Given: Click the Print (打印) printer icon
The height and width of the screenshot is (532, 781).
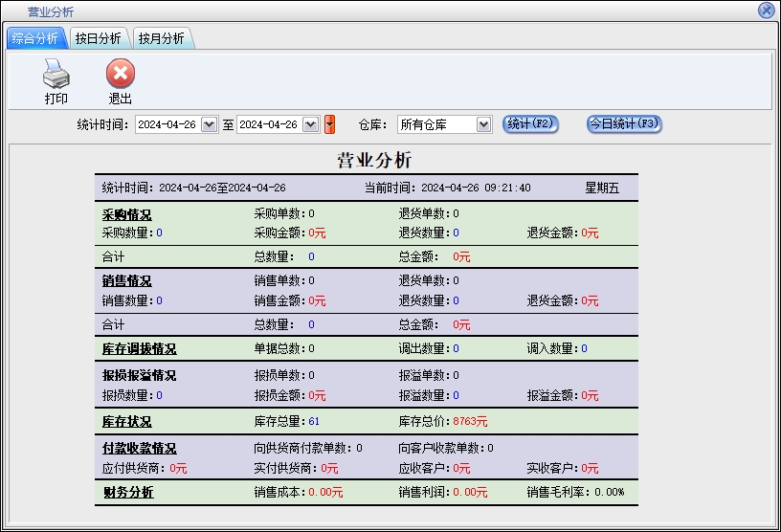Looking at the screenshot, I should (x=56, y=74).
